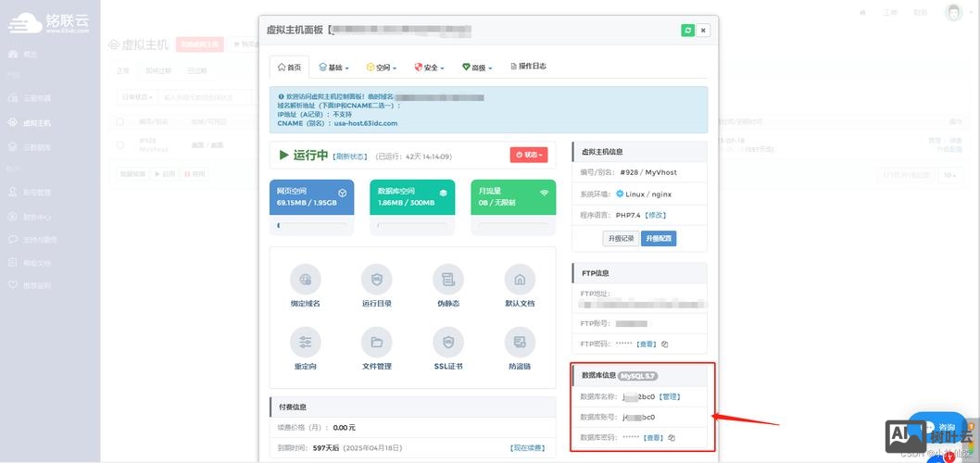Viewport: 980px width, 463px height.
Task: Click 升级记录 button
Action: coord(621,238)
